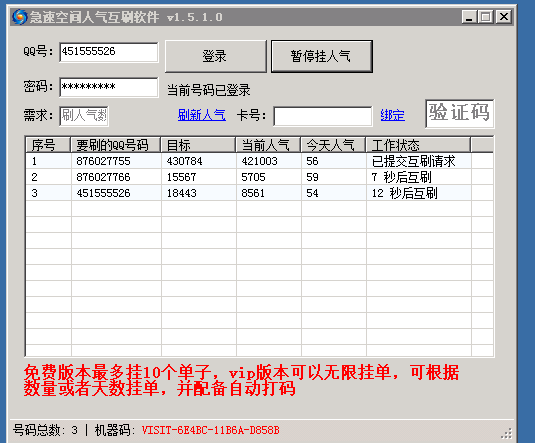Click target value 430784

185,161
